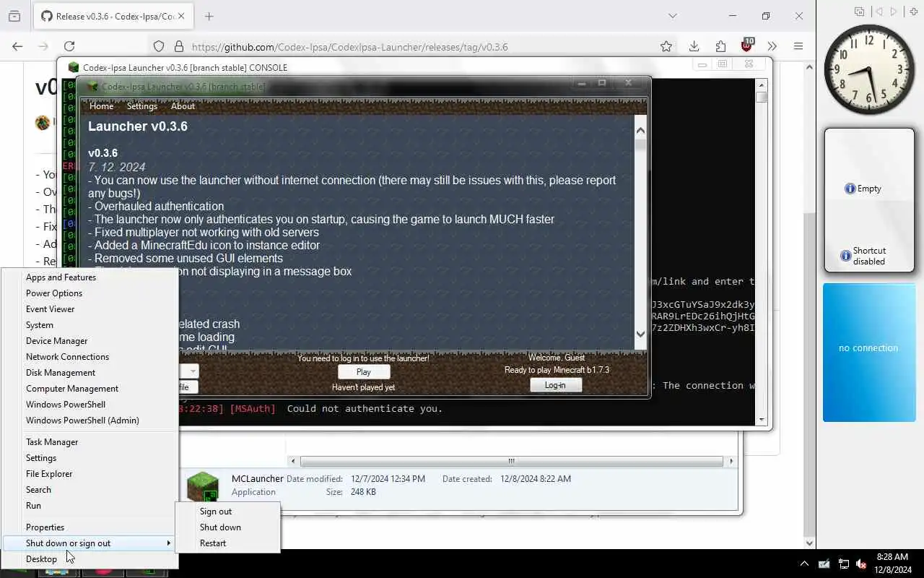924x578 pixels.
Task: Click the GitHub address bar URL
Action: point(350,47)
